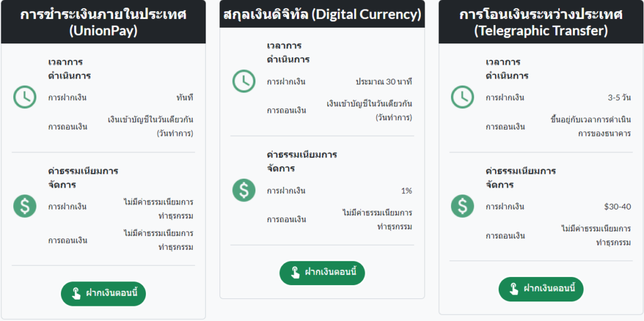The image size is (644, 321).
Task: Click the dollar icon in UnionPay card
Action: point(25,206)
